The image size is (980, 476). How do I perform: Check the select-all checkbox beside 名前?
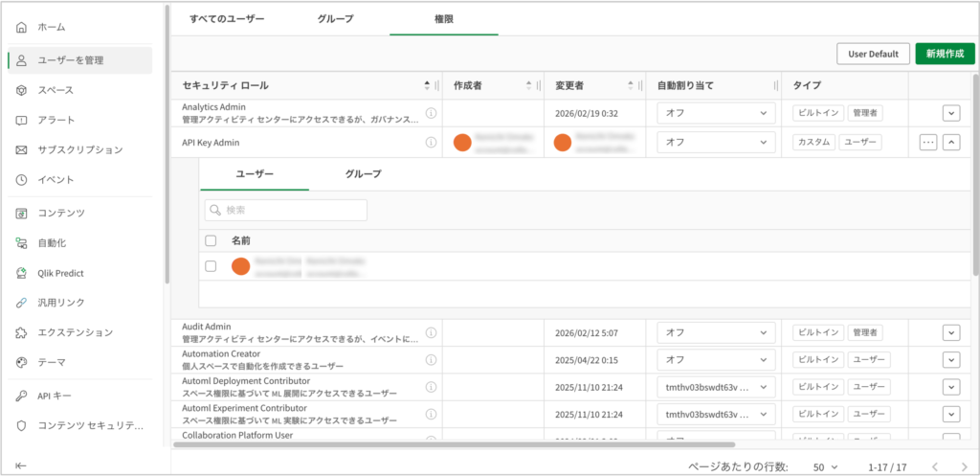(x=211, y=240)
